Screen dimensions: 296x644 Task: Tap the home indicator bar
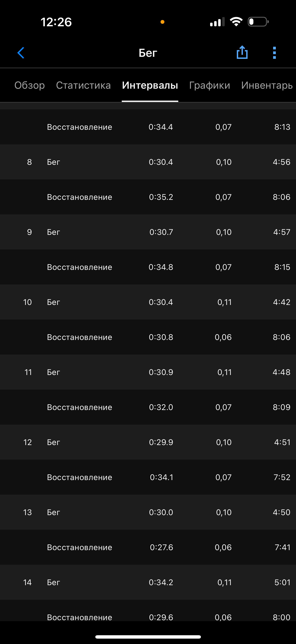click(x=148, y=637)
